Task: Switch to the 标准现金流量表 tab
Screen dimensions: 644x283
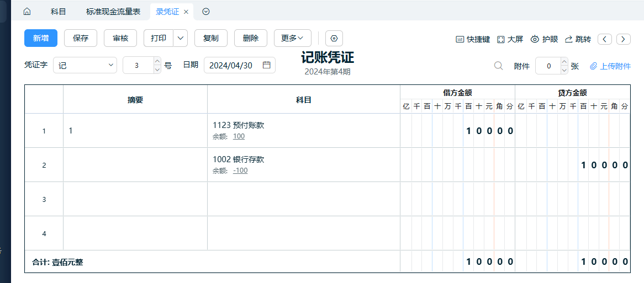Action: (113, 12)
